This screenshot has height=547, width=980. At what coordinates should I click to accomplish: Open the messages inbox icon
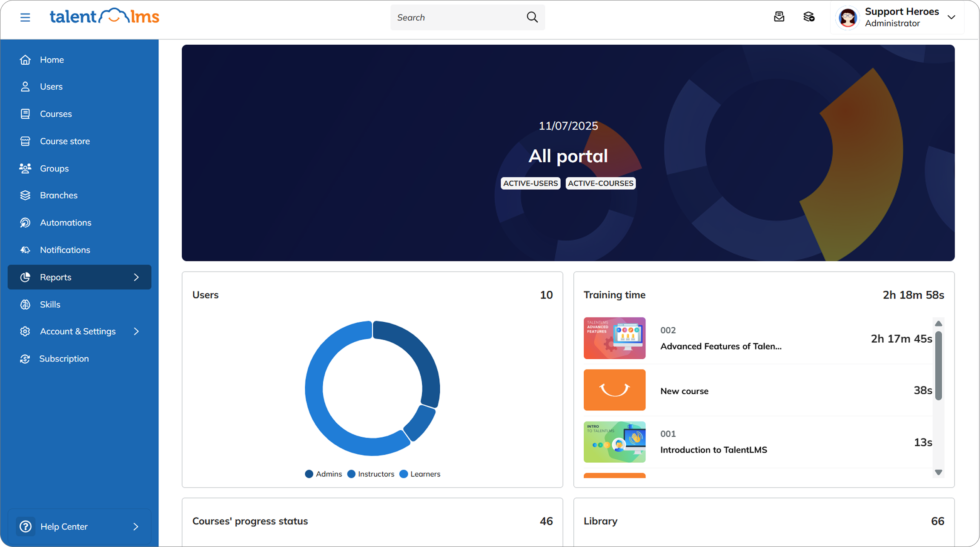point(779,17)
